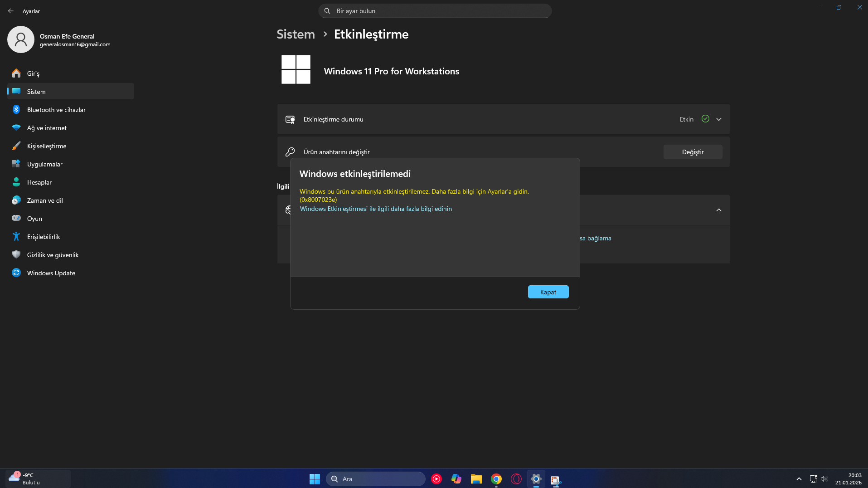Click the Zaman ve dil globe icon

coord(16,200)
